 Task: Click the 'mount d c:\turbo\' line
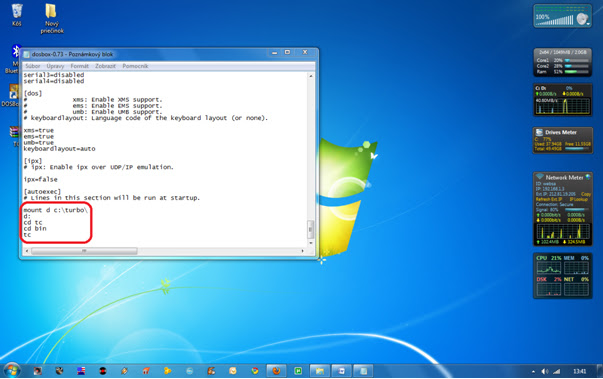point(56,210)
